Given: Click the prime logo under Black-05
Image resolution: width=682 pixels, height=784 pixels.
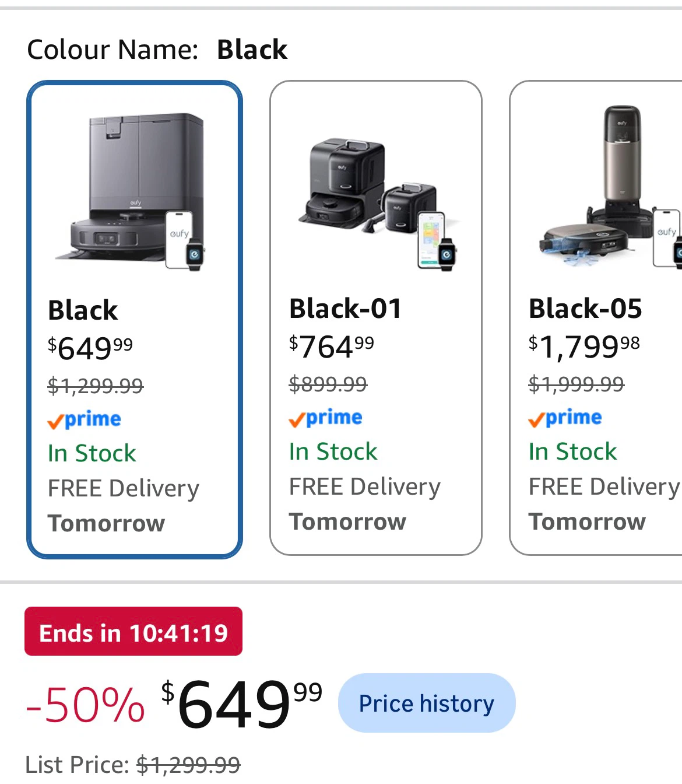Looking at the screenshot, I should (x=565, y=418).
